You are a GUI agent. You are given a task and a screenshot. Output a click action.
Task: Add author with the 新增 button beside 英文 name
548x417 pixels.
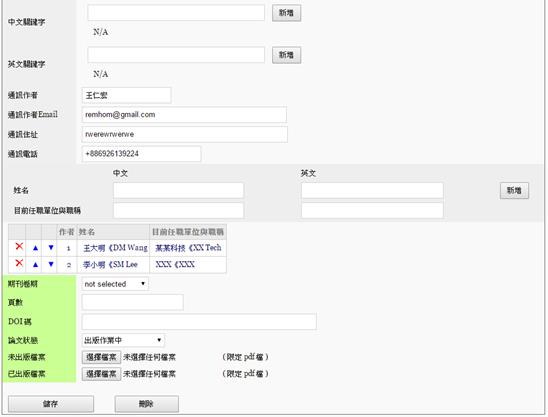point(514,190)
